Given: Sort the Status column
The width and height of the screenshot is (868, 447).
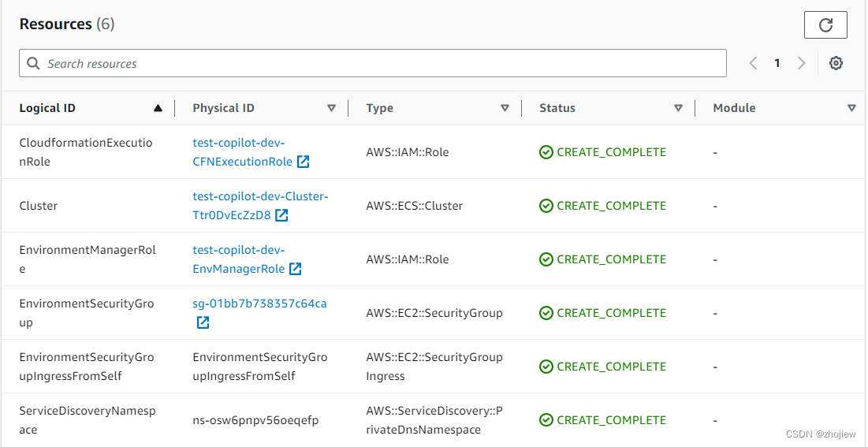Looking at the screenshot, I should (x=678, y=108).
